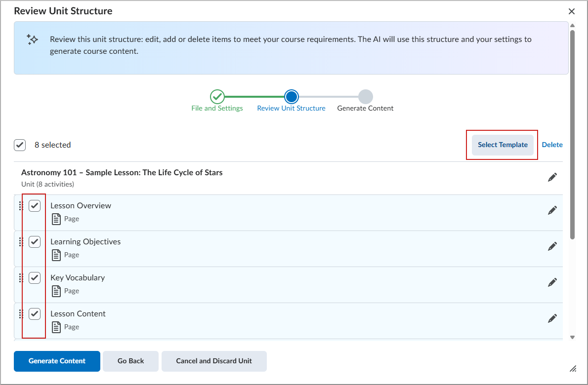Click the AI sparkle icon in the banner
The height and width of the screenshot is (385, 588).
click(32, 39)
